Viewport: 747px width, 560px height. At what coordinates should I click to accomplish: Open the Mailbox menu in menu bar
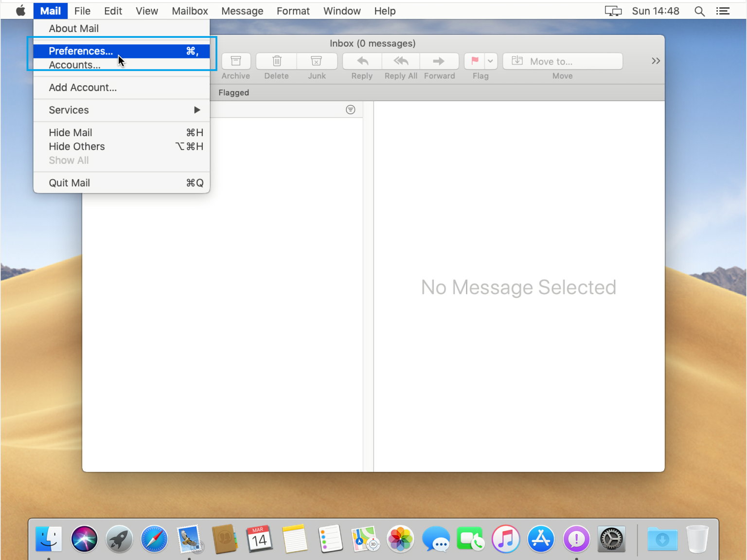pos(190,11)
